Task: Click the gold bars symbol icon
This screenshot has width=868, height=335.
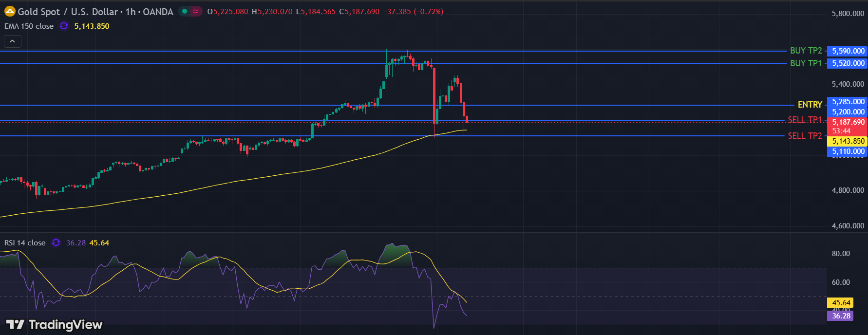Action: (10, 11)
